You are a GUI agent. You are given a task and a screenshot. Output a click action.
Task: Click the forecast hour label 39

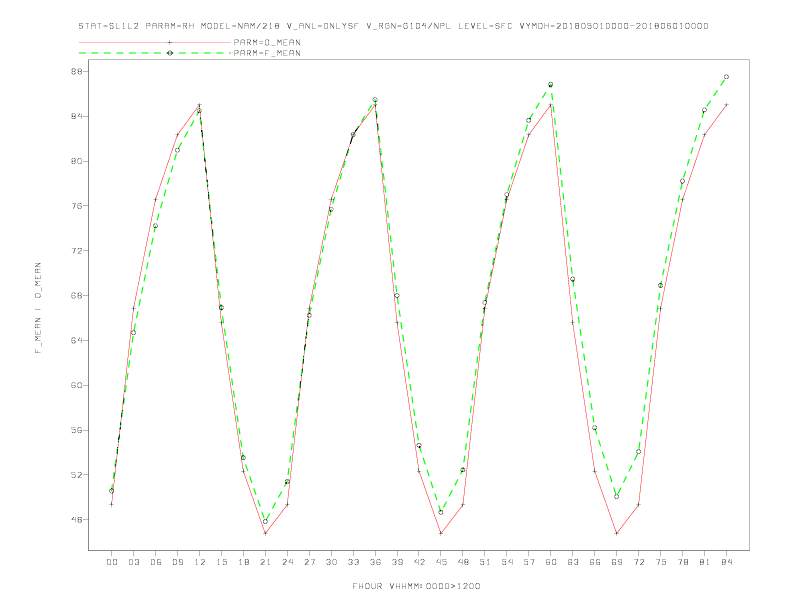(397, 562)
